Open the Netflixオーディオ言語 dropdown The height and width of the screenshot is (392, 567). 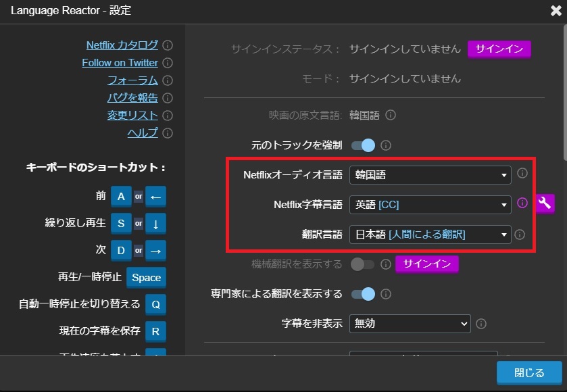point(430,174)
